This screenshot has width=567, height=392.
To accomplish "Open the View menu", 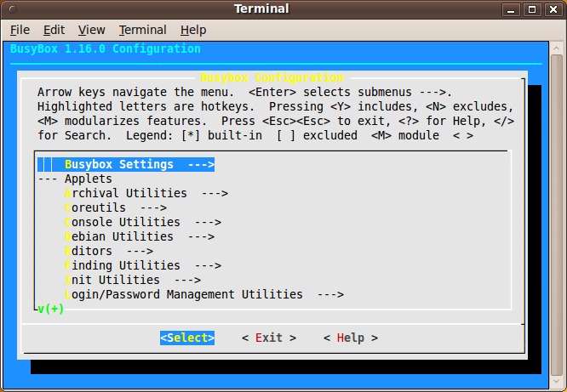I will coord(91,30).
